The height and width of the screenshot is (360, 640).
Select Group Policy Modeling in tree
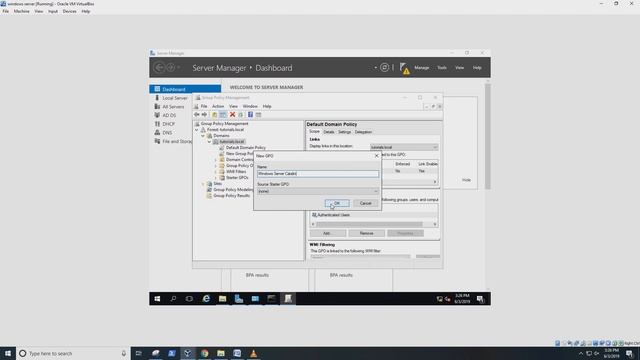233,190
